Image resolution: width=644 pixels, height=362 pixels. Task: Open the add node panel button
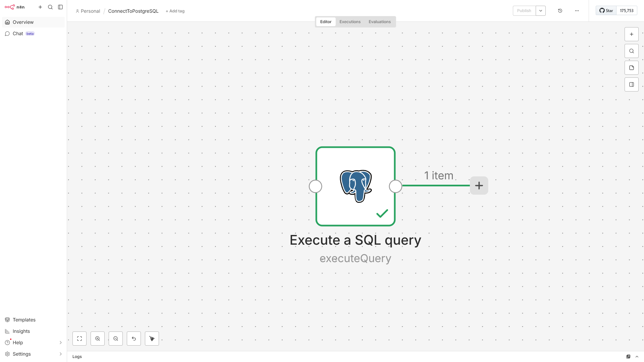(x=631, y=34)
